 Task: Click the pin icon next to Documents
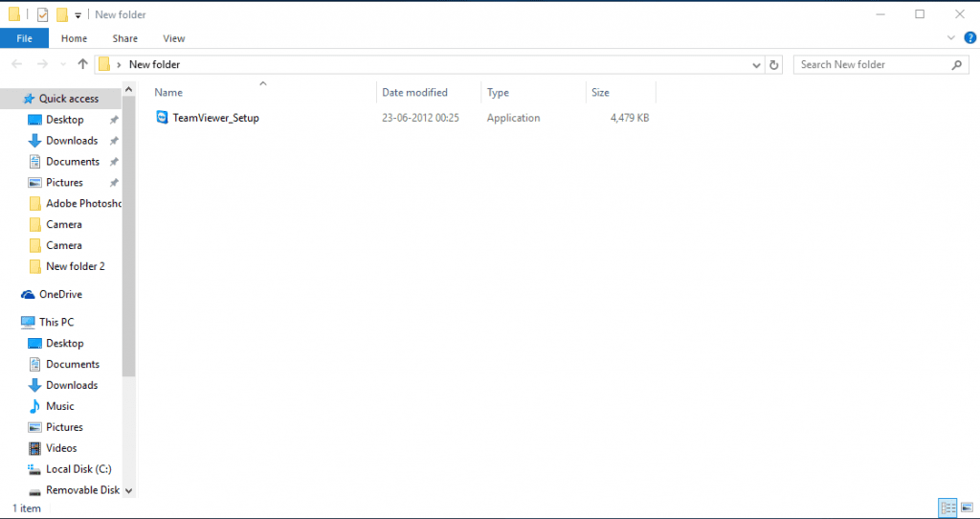[x=114, y=162]
